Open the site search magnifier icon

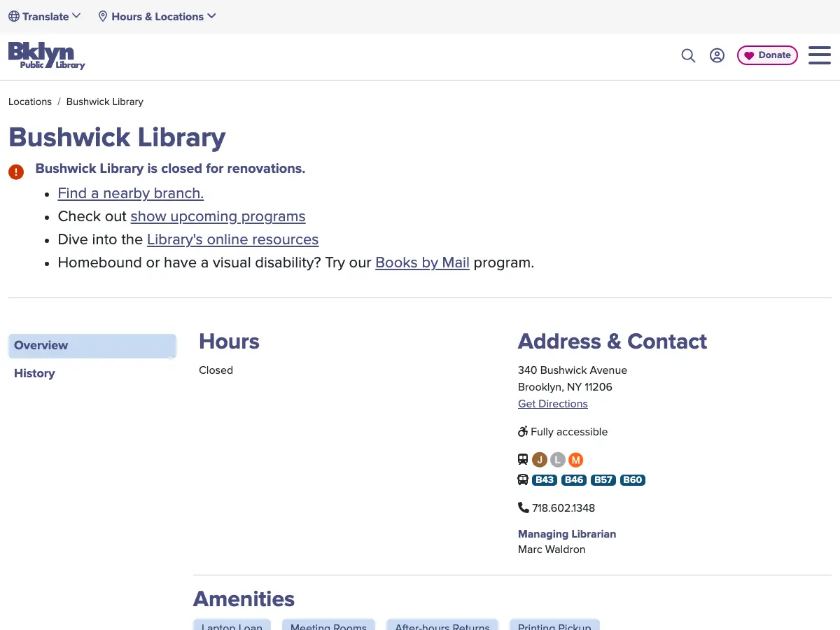pos(688,55)
